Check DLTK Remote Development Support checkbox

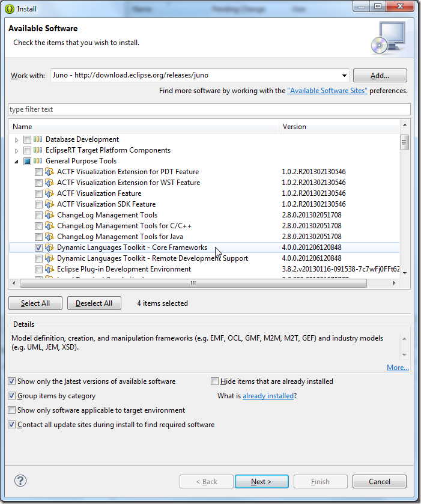38,259
